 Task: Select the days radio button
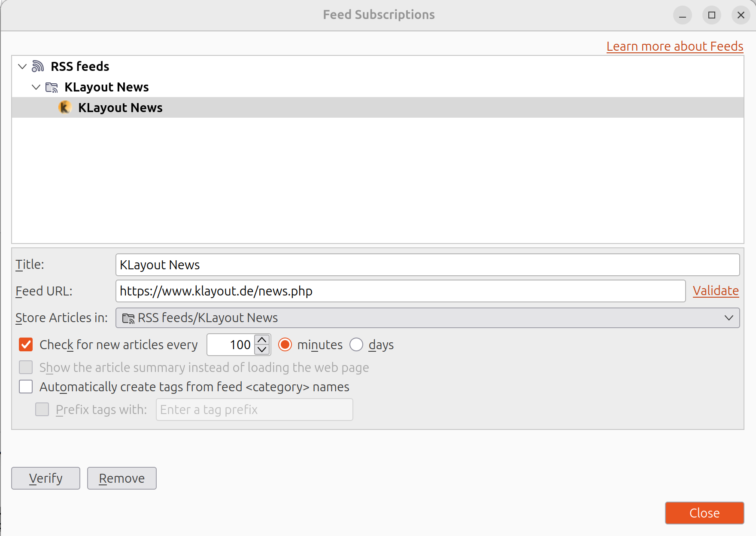point(356,344)
